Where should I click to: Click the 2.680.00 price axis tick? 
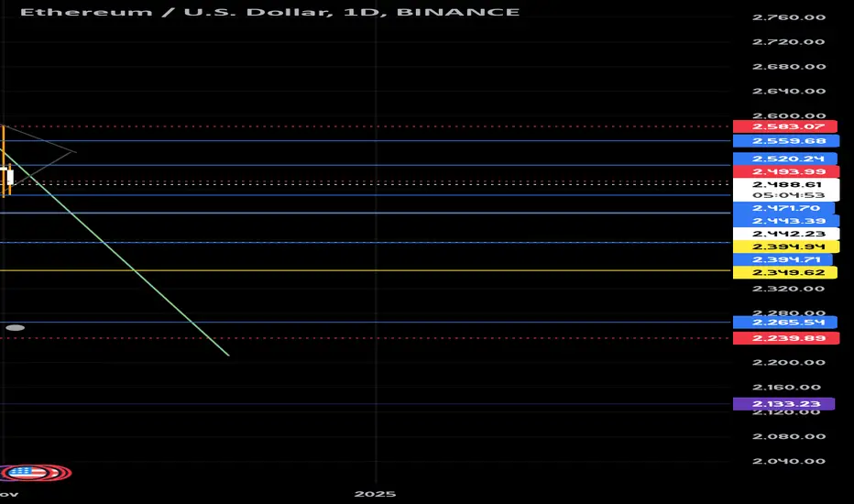789,67
